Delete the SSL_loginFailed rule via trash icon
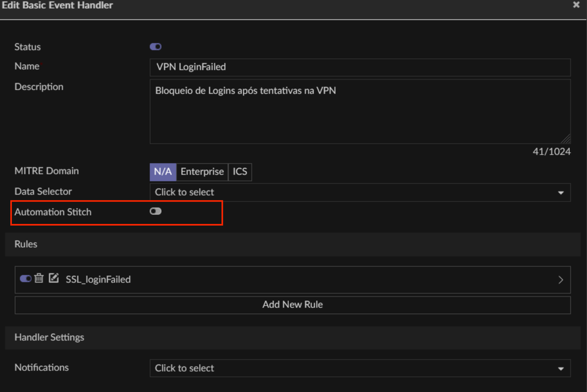Screen dimensions: 587x392 point(39,279)
